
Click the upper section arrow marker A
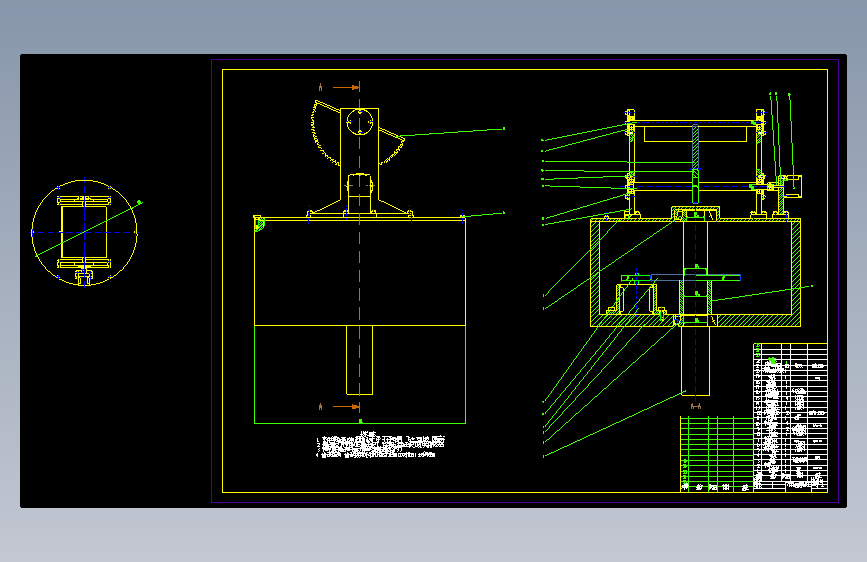tap(340, 87)
